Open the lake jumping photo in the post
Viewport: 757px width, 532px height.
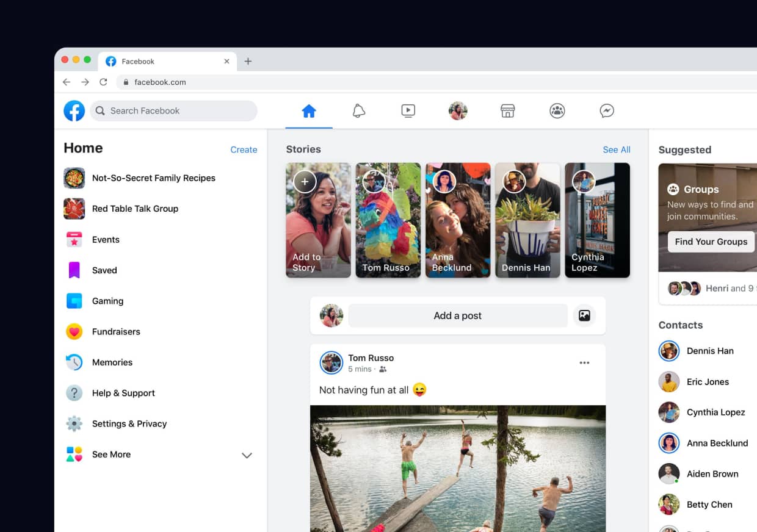(458, 469)
